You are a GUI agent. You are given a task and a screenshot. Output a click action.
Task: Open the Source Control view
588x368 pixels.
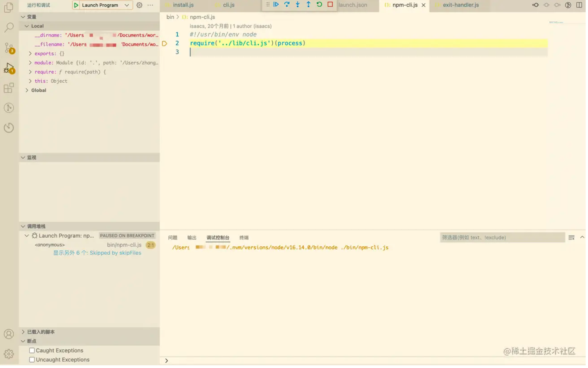(9, 47)
